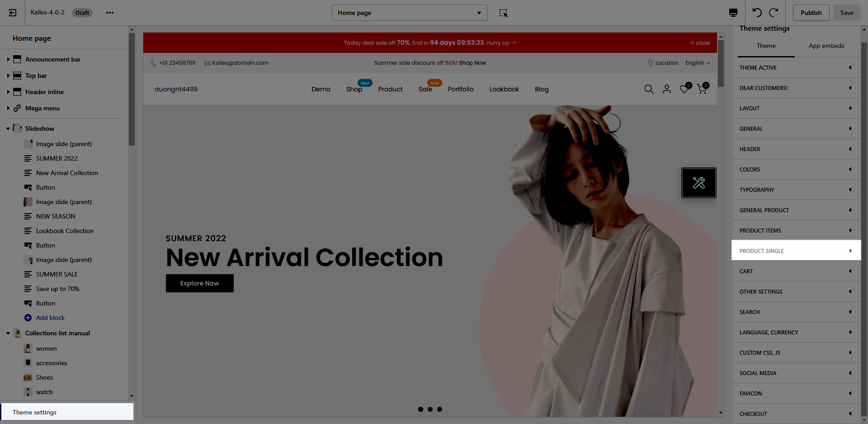868x424 pixels.
Task: Open the English language dropdown
Action: pyautogui.click(x=698, y=63)
